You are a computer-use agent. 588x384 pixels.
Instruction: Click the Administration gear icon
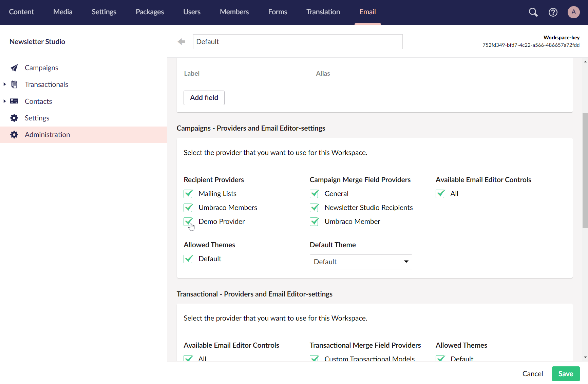(x=14, y=135)
